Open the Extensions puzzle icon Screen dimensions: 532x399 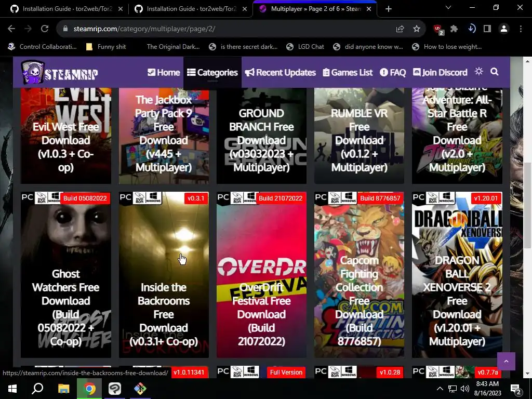(454, 29)
